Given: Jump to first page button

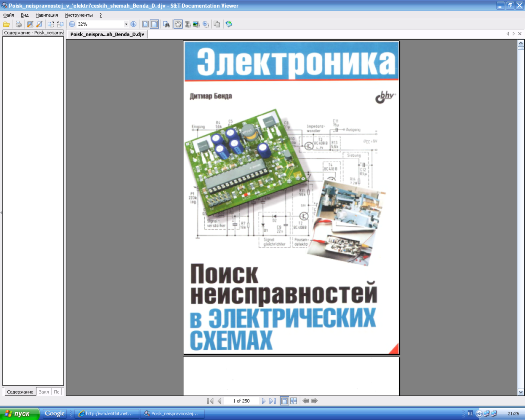Looking at the screenshot, I should 210,401.
